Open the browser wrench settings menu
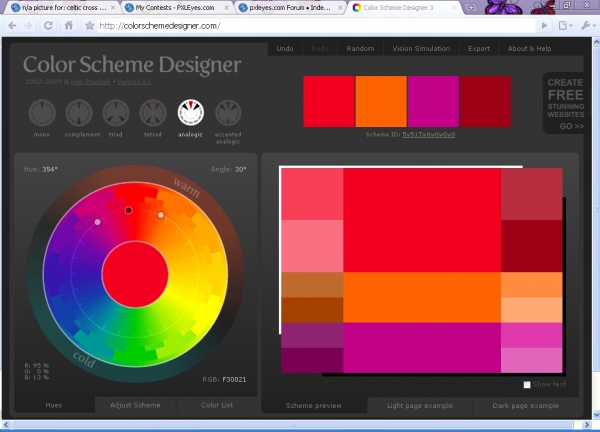Viewport: 600px width, 432px height. click(x=588, y=26)
